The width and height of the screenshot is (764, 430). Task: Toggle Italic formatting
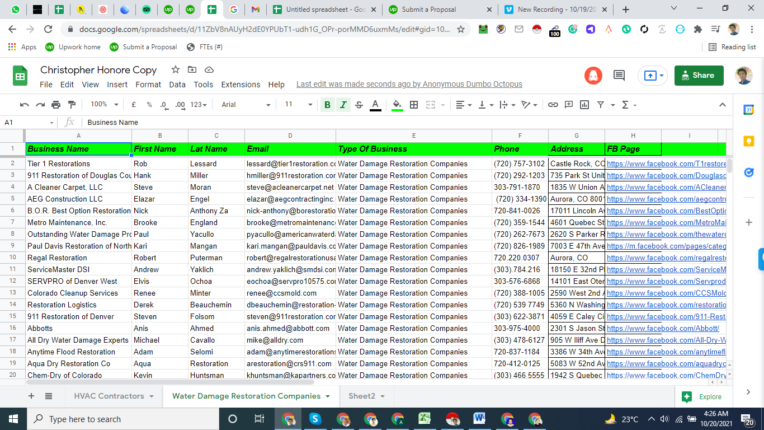point(343,105)
